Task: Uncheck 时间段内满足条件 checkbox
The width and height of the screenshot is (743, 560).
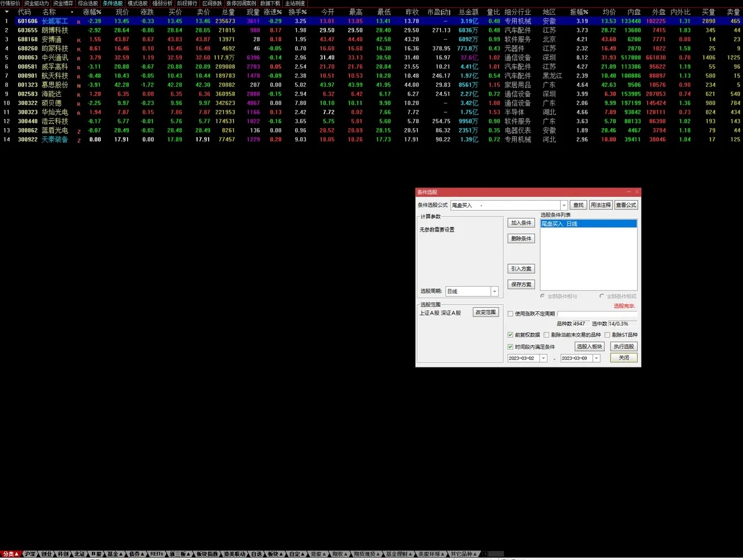Action: 510,347
